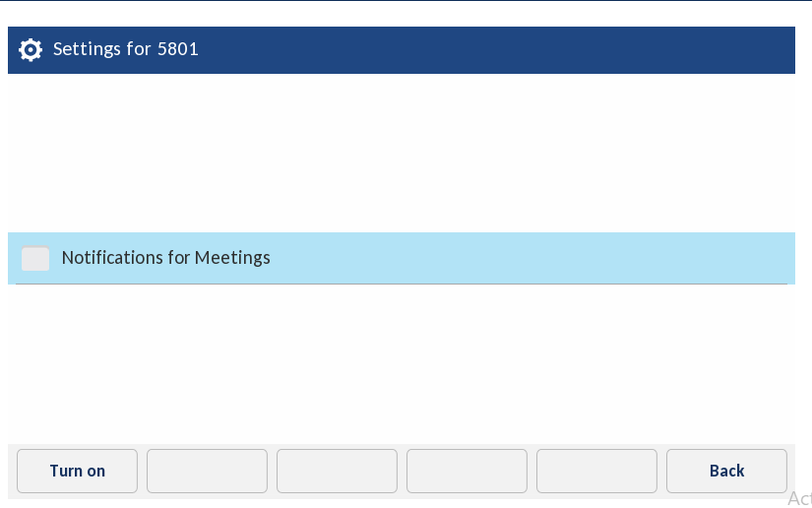This screenshot has width=812, height=508.
Task: Enable the Notifications for Meetings checkbox
Action: 35,259
